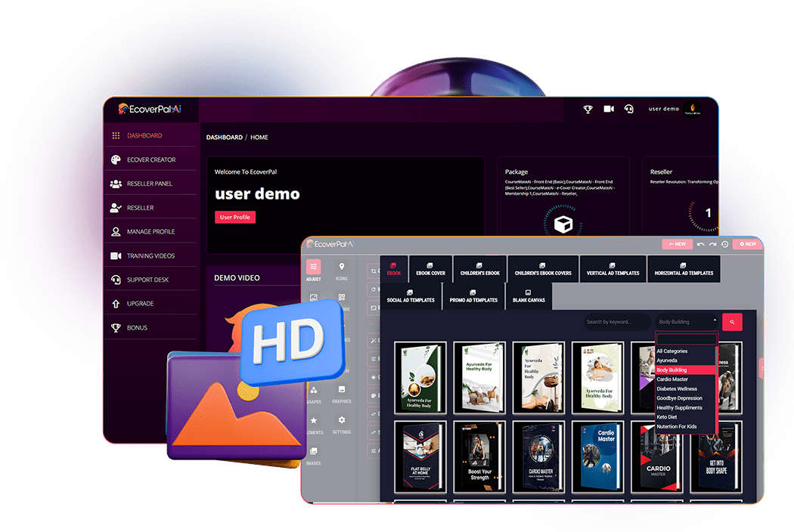Click the Search by keyword field

coord(617,322)
